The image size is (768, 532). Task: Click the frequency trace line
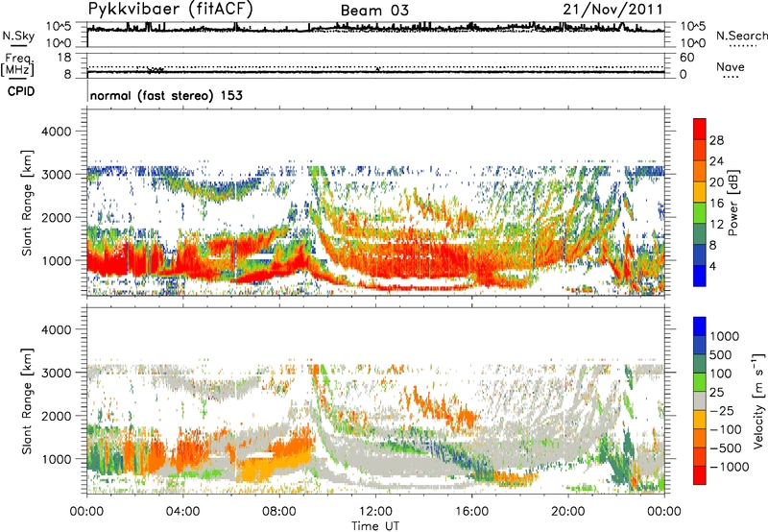point(375,72)
